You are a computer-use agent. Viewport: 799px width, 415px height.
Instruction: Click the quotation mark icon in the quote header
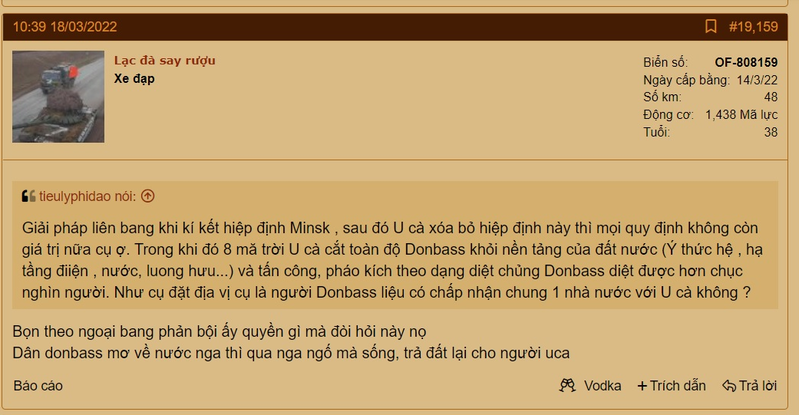pos(29,196)
